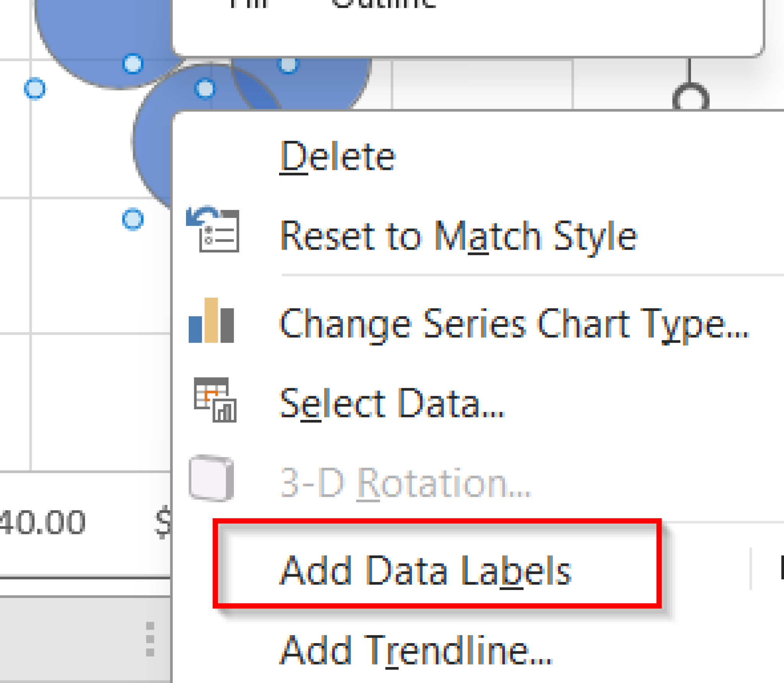The image size is (784, 683).
Task: Click the 40.00 axis label
Action: [42, 522]
